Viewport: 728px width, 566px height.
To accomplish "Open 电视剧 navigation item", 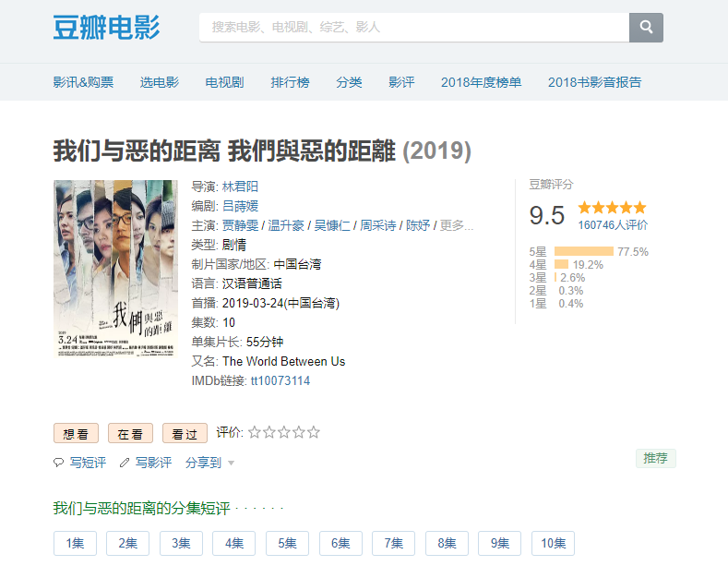I will (225, 82).
